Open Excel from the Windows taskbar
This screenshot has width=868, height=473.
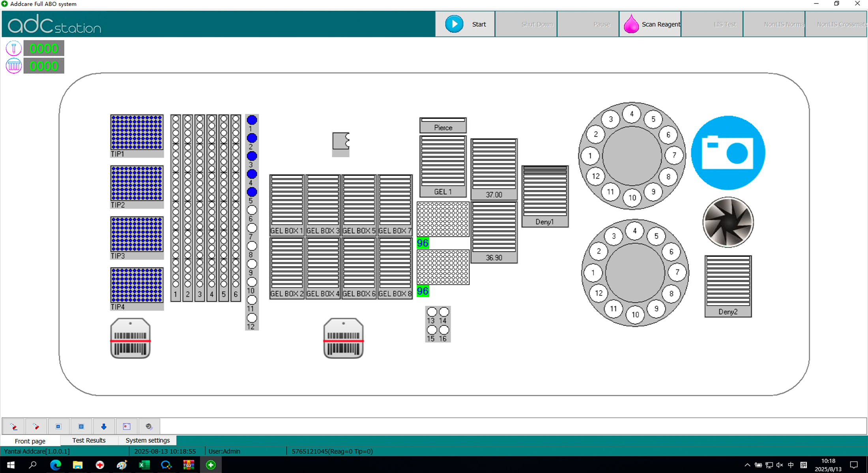click(x=144, y=465)
